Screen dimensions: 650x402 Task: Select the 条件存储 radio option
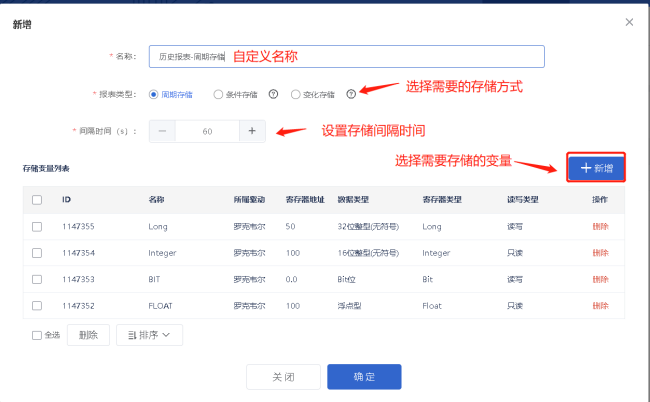pyautogui.click(x=219, y=95)
